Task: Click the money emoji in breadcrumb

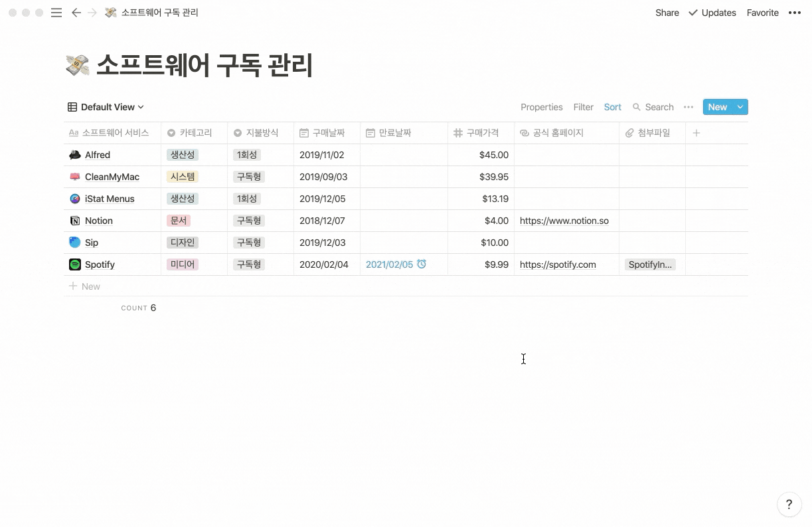Action: pos(111,13)
